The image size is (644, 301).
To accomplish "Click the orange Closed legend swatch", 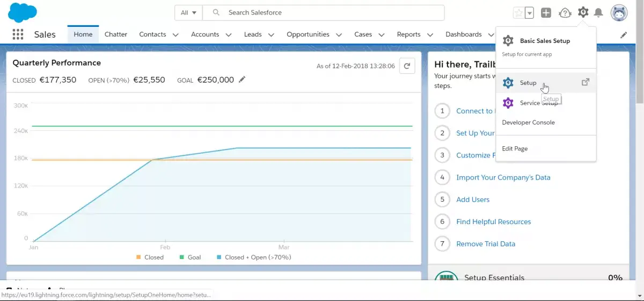I will pyautogui.click(x=138, y=257).
